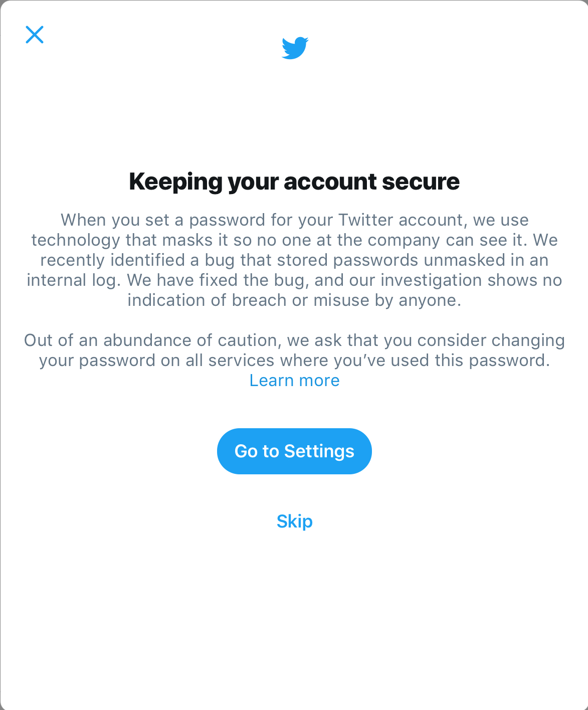
Task: Open the Learn more link
Action: [x=294, y=381]
